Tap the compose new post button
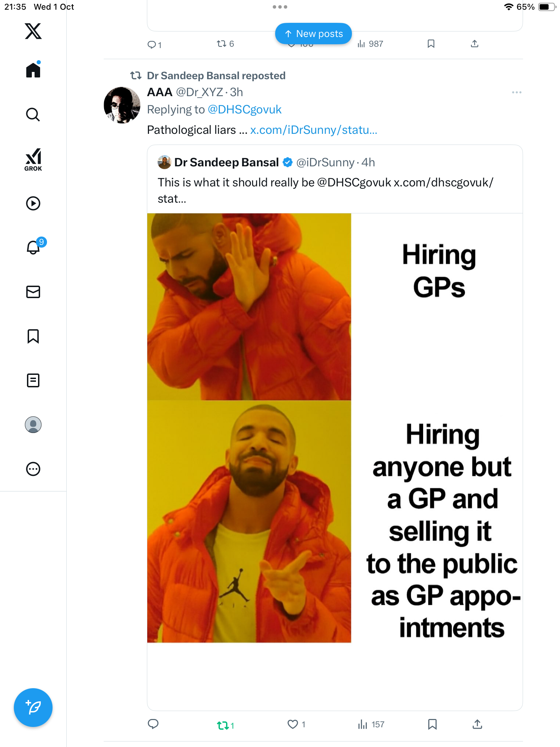This screenshot has height=747, width=560. tap(33, 708)
